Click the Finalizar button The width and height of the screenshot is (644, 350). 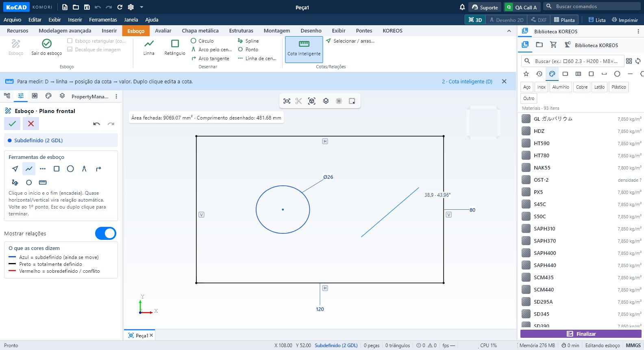coord(581,334)
